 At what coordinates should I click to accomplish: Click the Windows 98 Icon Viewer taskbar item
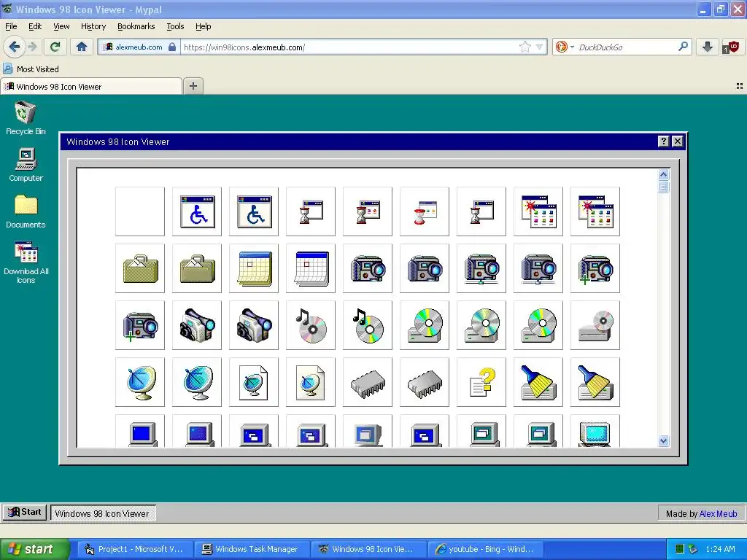(103, 513)
